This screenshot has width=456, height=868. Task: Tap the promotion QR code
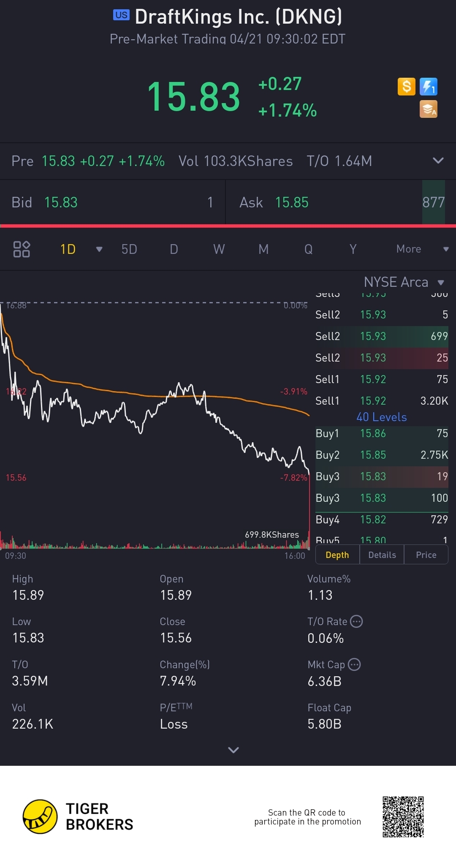pos(403,817)
